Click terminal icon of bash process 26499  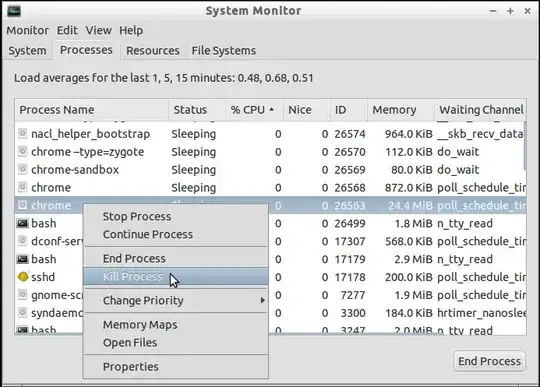22,223
